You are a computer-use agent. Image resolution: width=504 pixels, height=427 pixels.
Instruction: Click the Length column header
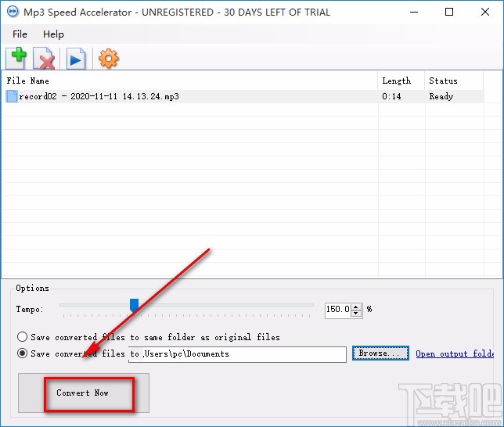click(401, 81)
